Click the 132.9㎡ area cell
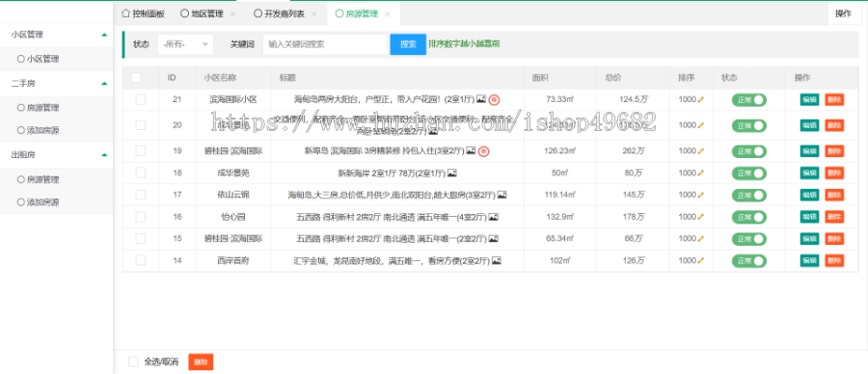The image size is (868, 374). (x=560, y=217)
